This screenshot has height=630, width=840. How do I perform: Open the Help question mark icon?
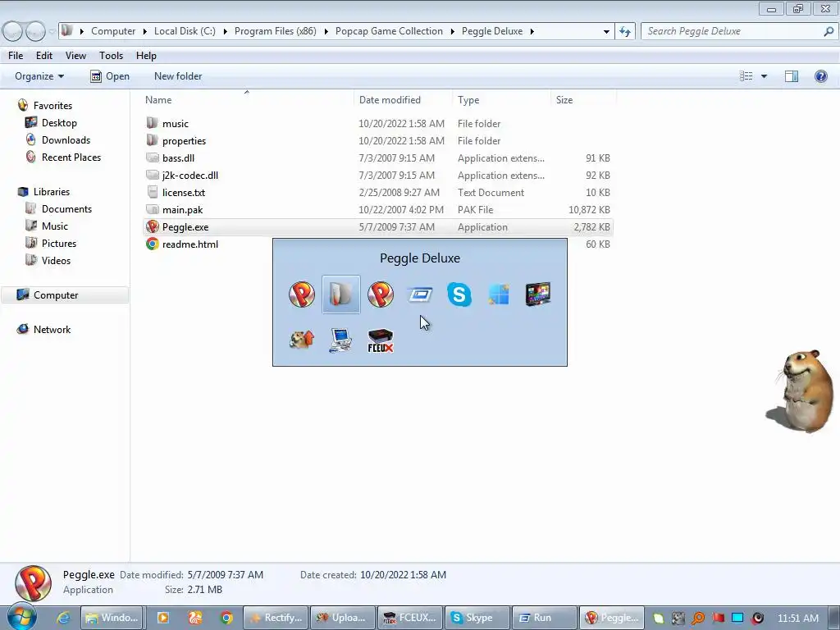(820, 76)
